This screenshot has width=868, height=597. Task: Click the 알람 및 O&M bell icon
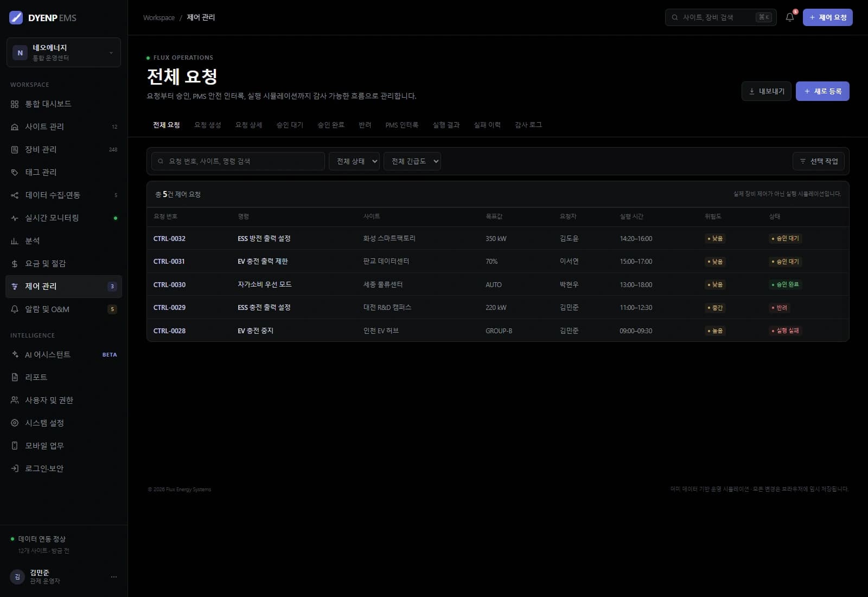pyautogui.click(x=15, y=309)
